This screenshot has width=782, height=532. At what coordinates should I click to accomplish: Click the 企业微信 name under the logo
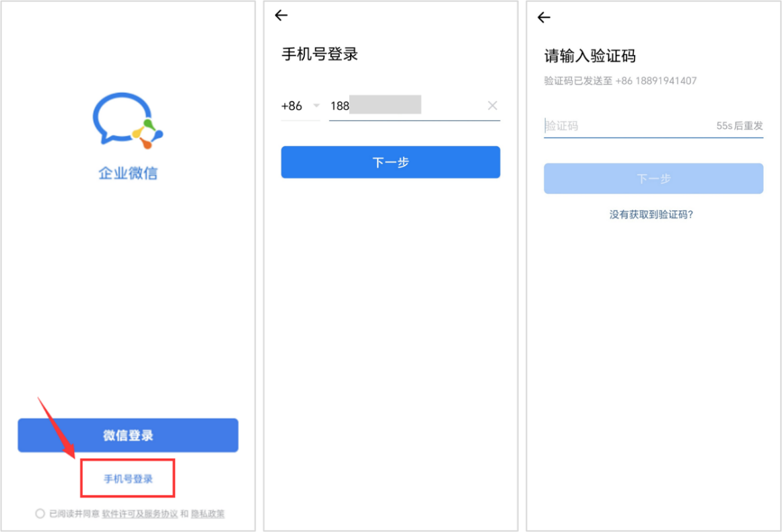tap(128, 173)
